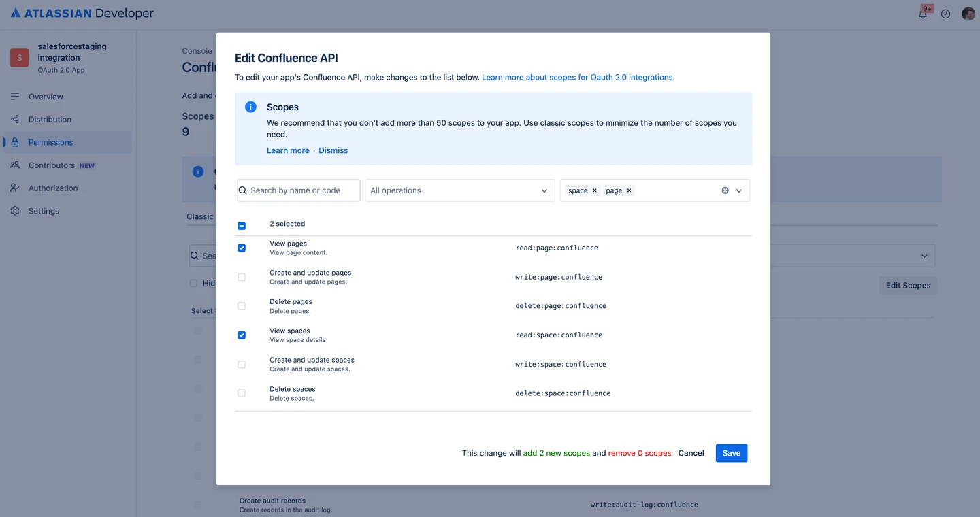This screenshot has height=517, width=980.
Task: Dismiss the Scopes recommendation banner
Action: (x=333, y=150)
